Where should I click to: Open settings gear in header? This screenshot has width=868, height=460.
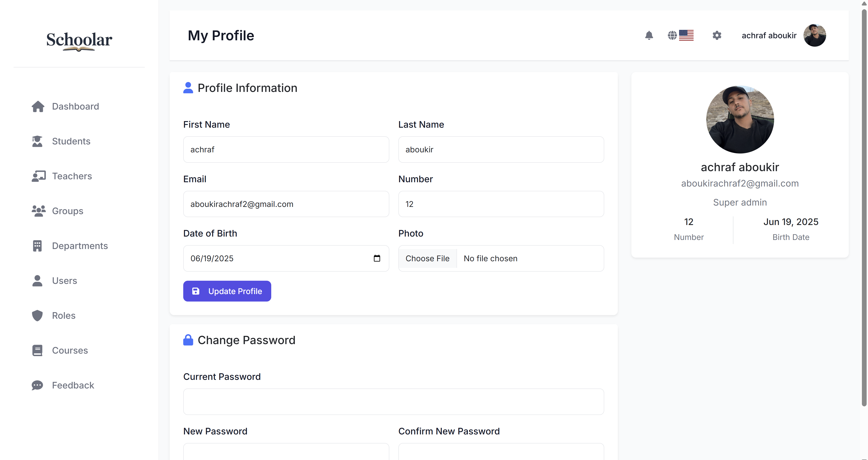(717, 35)
